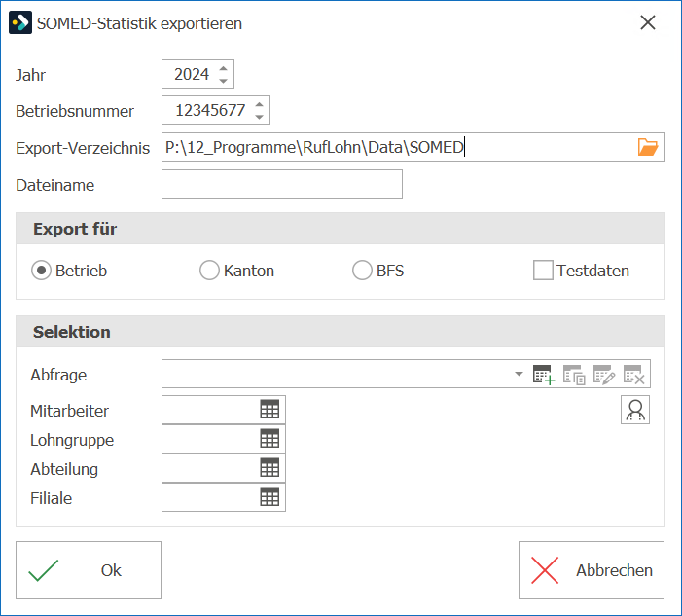Viewport: 682px width, 616px height.
Task: Click the copy query icon
Action: (574, 375)
